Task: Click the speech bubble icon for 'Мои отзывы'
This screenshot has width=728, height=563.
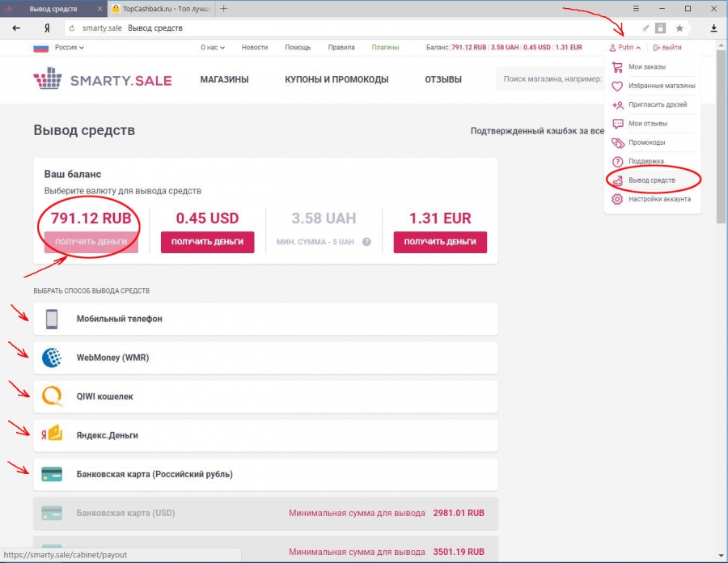Action: 617,124
